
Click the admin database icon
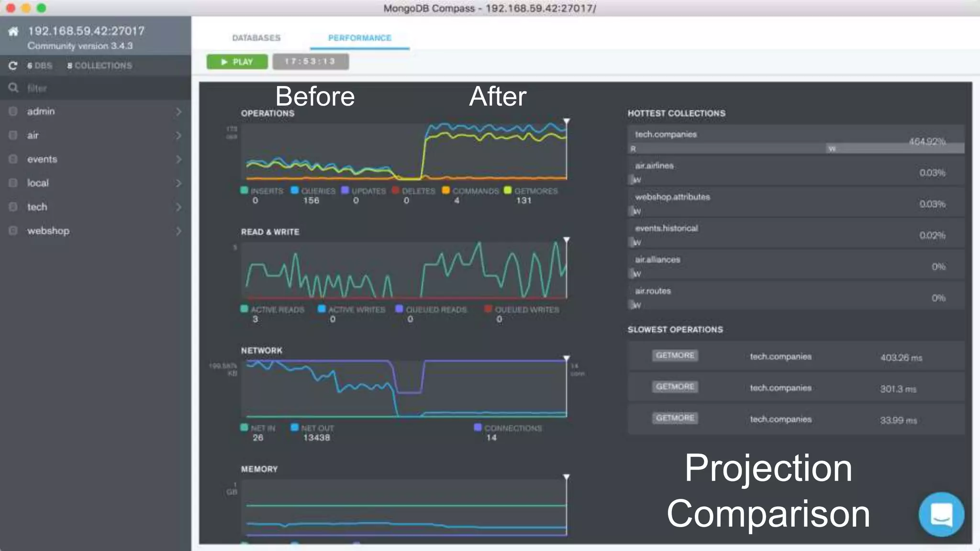pos(13,111)
